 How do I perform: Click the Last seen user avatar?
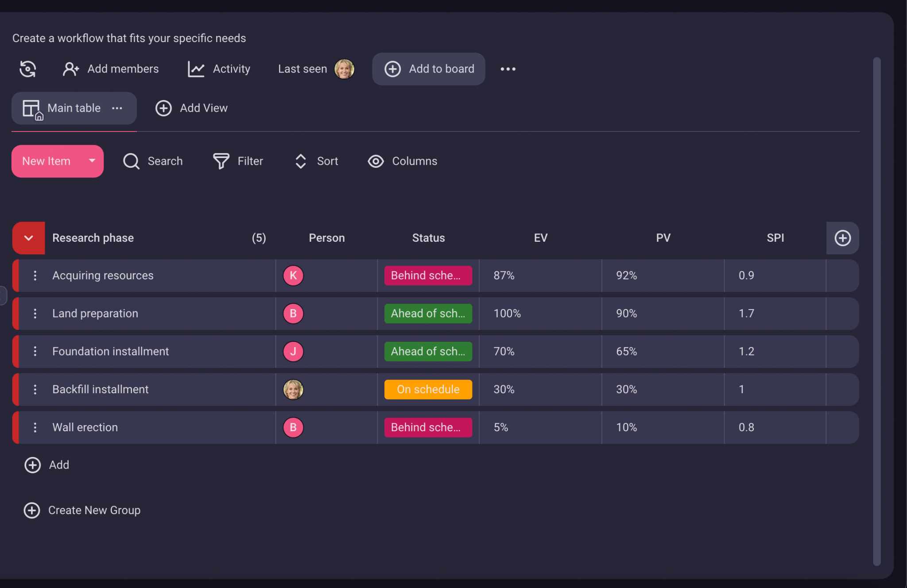(x=344, y=69)
